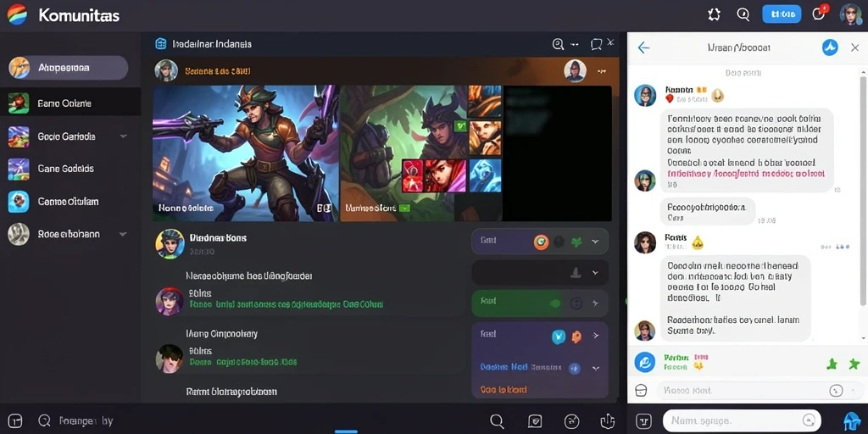This screenshot has width=868, height=434.
Task: Click the smiley circle icon in green card
Action: click(x=576, y=303)
